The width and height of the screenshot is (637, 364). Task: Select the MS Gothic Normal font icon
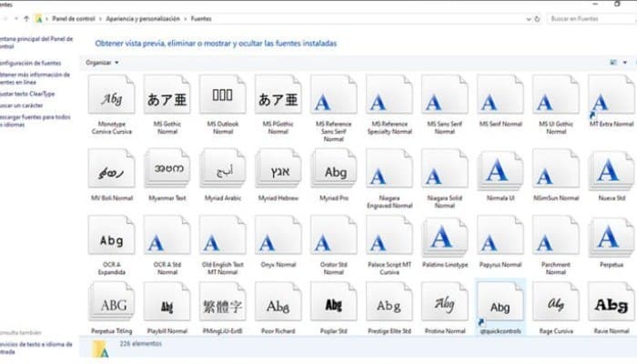pos(167,95)
